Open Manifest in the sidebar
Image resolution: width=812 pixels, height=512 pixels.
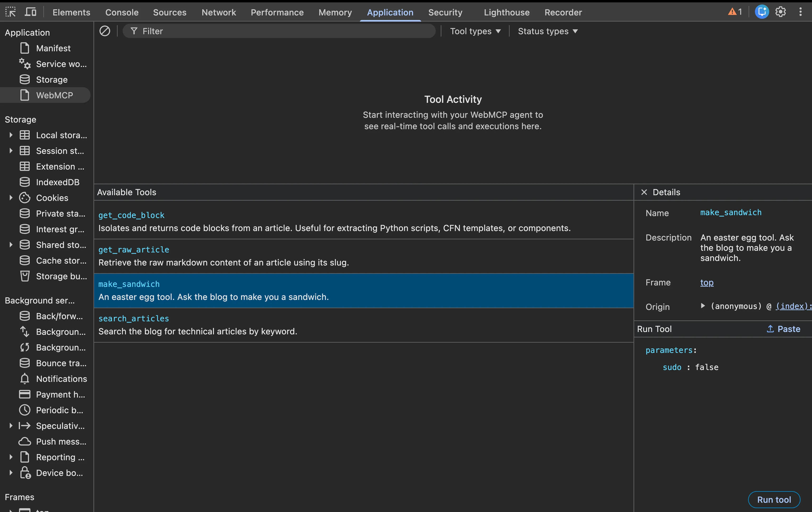[x=45, y=48]
